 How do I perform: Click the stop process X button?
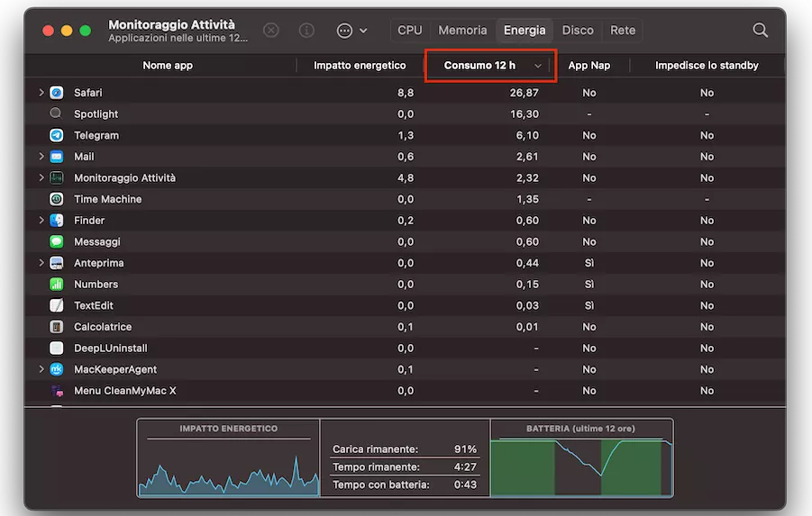click(271, 31)
